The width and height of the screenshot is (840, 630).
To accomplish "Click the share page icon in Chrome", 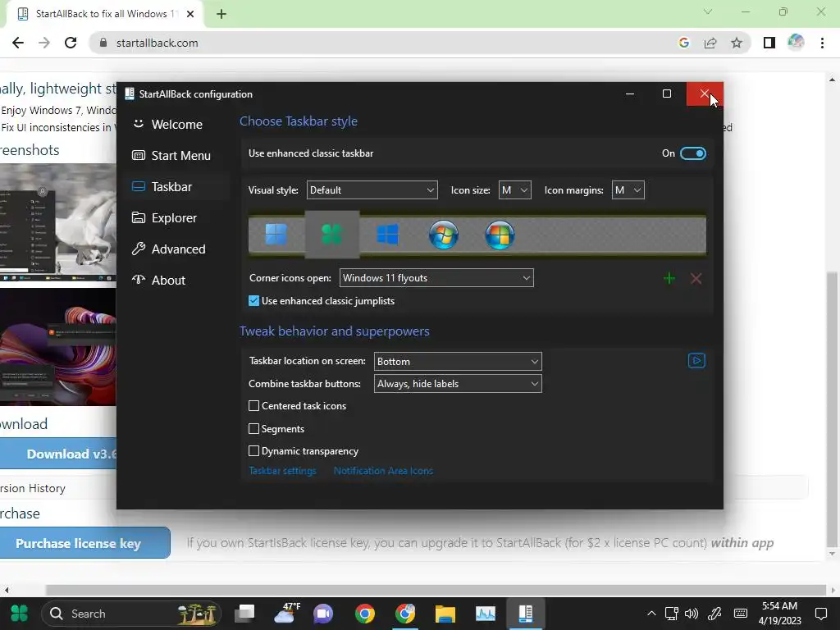I will click(x=710, y=43).
